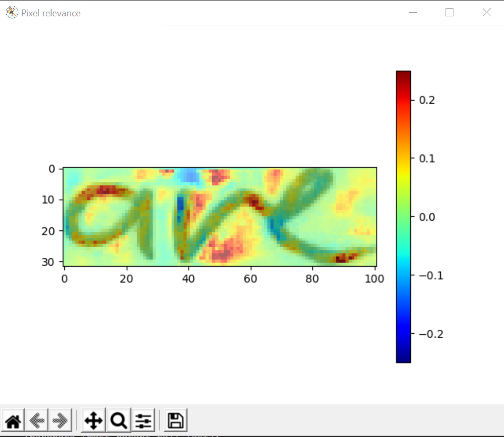
Task: Minimize the Pixel relevance window
Action: point(414,13)
